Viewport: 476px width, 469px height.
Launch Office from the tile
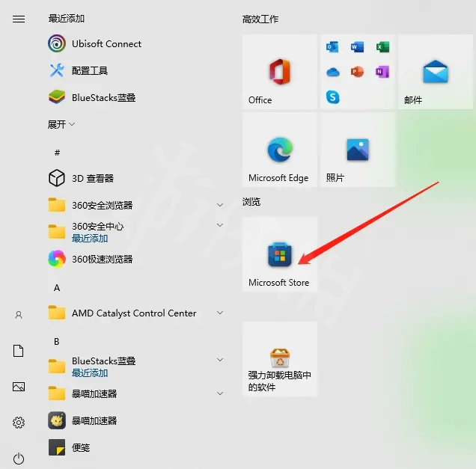279,72
